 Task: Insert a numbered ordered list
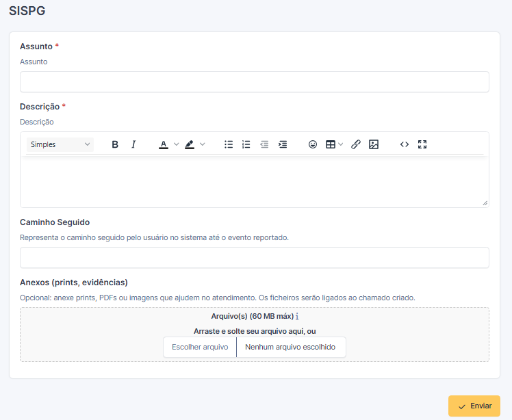click(x=246, y=144)
